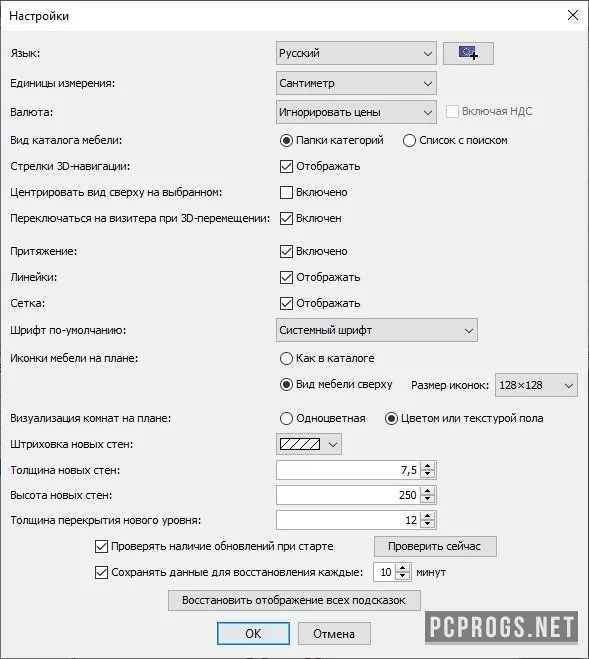Screen dimensions: 589x659
Task: Disable the Притяжение magnetism checkbox
Action: (286, 251)
